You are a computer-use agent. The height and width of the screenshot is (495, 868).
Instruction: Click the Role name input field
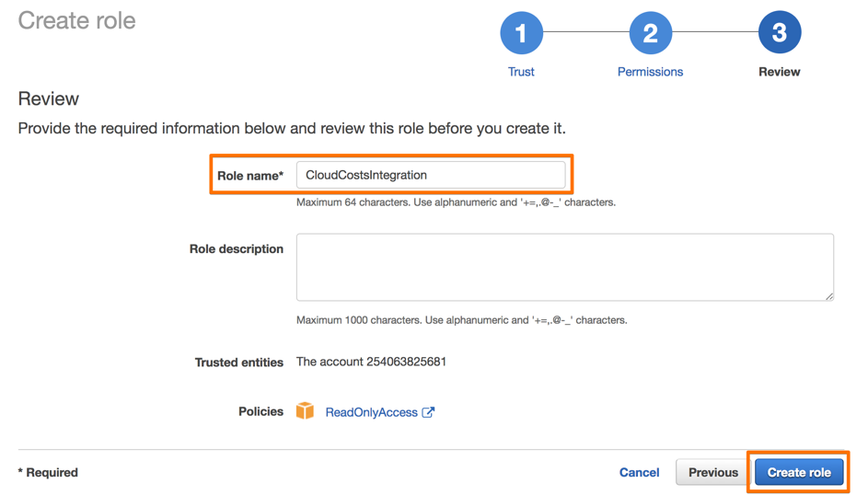click(x=430, y=175)
